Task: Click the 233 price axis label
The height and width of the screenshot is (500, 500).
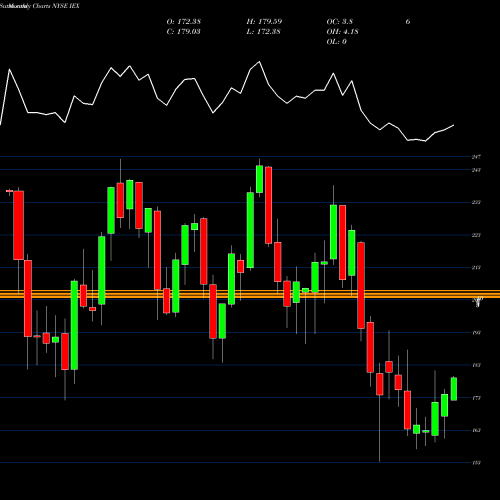Action: coord(476,202)
